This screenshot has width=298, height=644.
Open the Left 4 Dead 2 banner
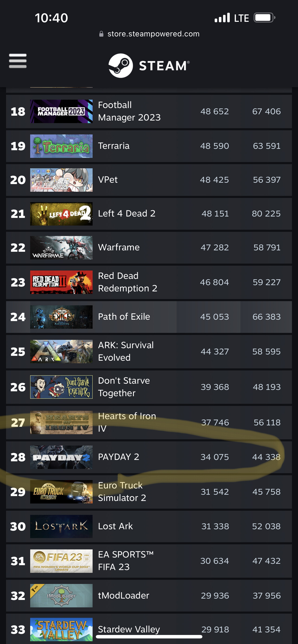[61, 214]
